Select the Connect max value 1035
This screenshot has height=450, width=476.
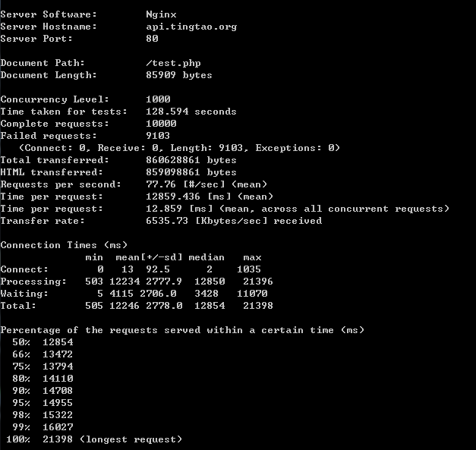tap(249, 269)
